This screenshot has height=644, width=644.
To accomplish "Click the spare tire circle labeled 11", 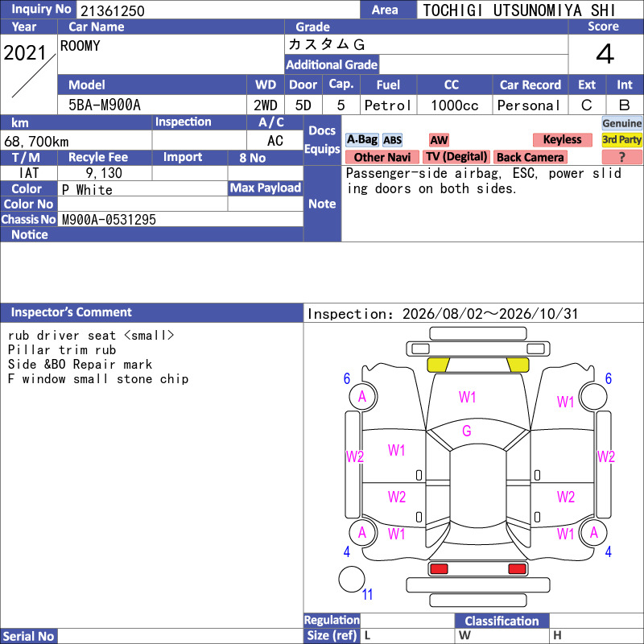I will point(352,579).
